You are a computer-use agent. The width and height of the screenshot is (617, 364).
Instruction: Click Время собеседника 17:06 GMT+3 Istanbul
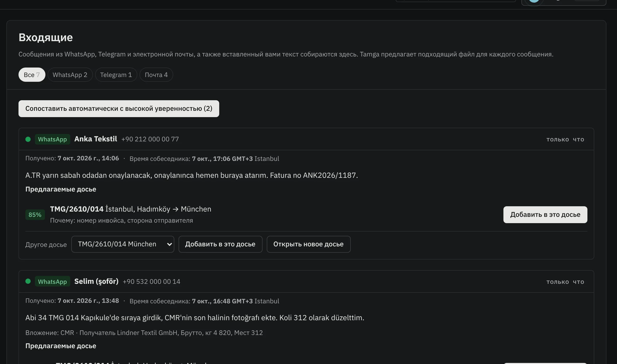(x=204, y=159)
